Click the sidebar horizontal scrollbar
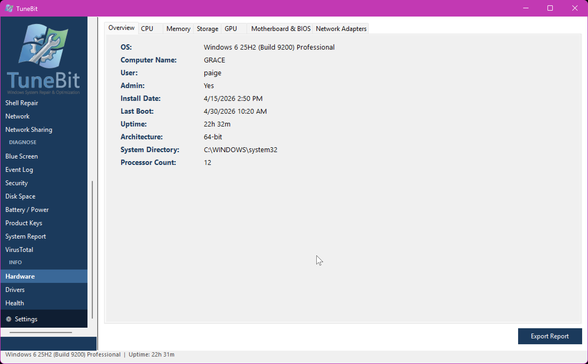 (x=41, y=333)
